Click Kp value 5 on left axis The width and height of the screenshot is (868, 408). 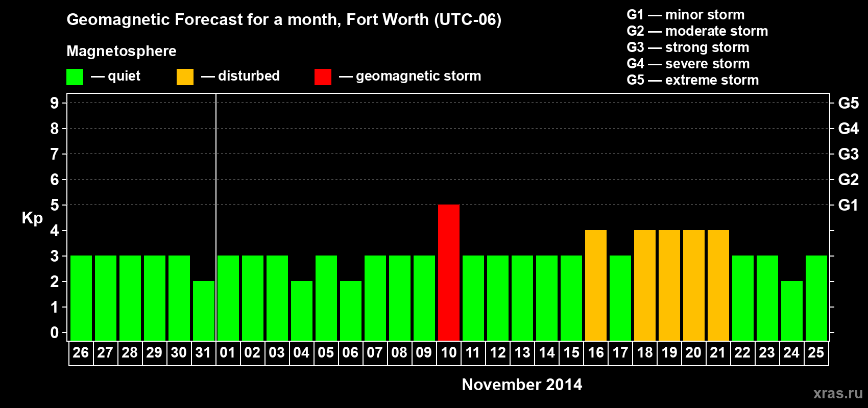pos(55,205)
